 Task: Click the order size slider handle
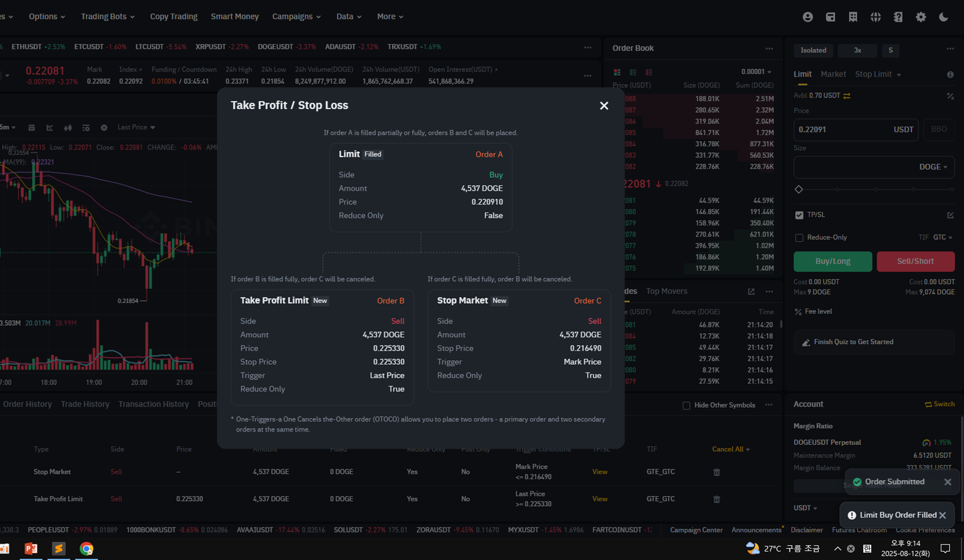[799, 189]
